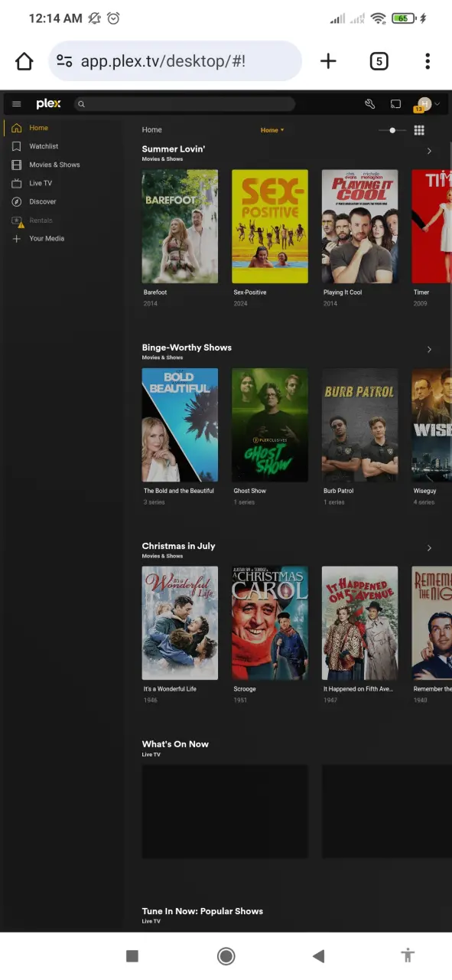Click the plus icon beside Your Media
The height and width of the screenshot is (980, 452).
point(17,239)
